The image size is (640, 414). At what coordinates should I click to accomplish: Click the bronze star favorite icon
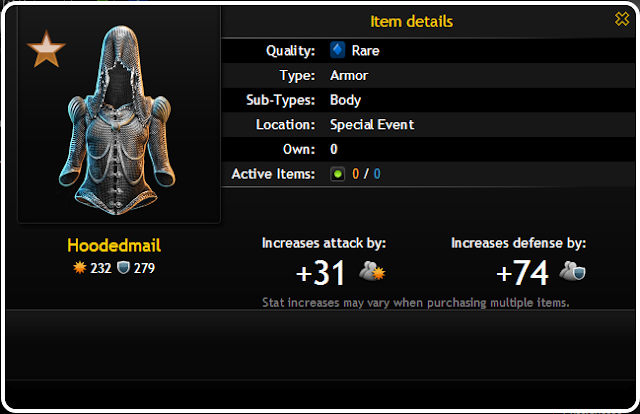click(46, 50)
